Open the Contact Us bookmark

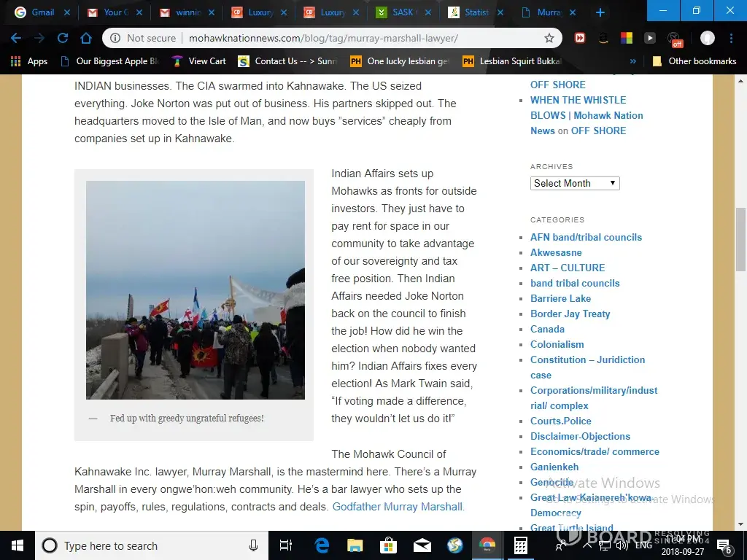tap(288, 61)
